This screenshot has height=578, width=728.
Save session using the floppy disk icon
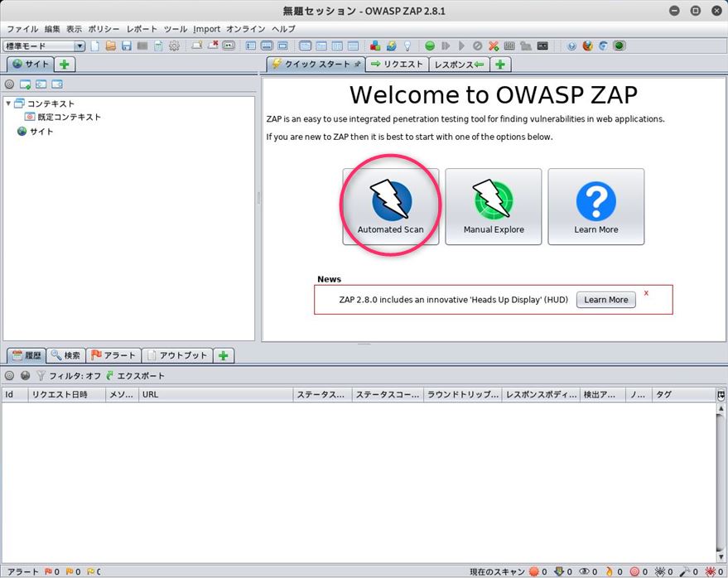(x=126, y=46)
